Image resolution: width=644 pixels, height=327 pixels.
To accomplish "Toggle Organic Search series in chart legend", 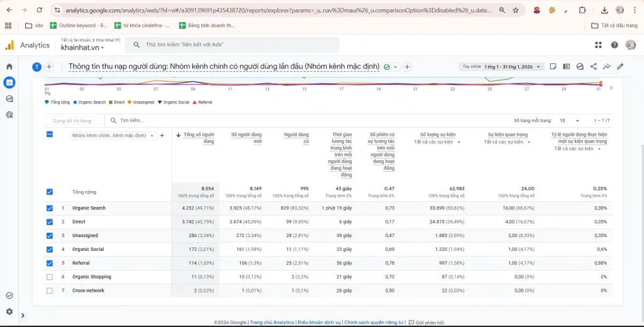I will coord(89,103).
